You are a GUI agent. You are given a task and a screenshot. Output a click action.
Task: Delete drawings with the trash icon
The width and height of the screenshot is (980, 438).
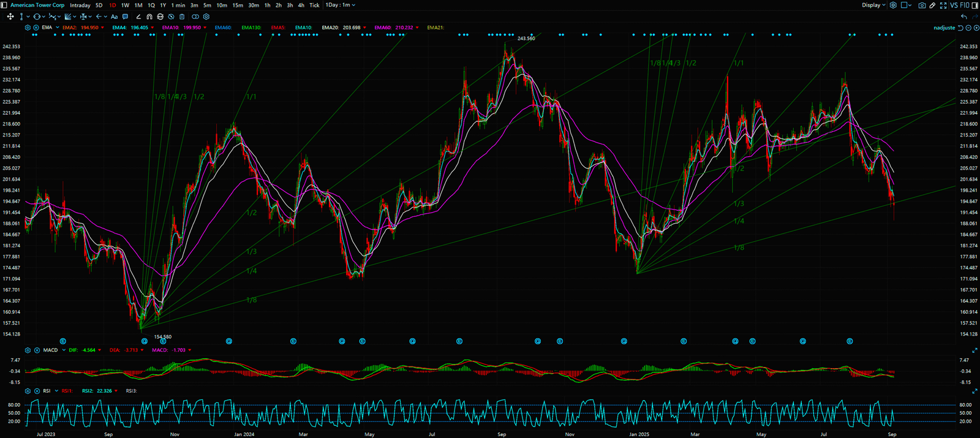(x=182, y=17)
